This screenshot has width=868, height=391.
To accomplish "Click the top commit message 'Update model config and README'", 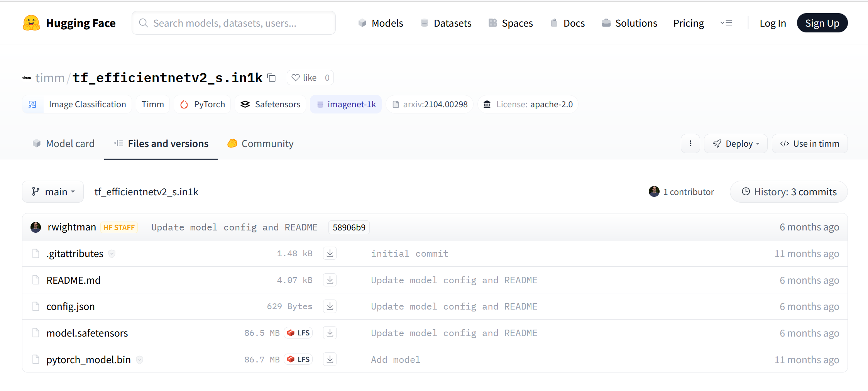I will pos(234,227).
